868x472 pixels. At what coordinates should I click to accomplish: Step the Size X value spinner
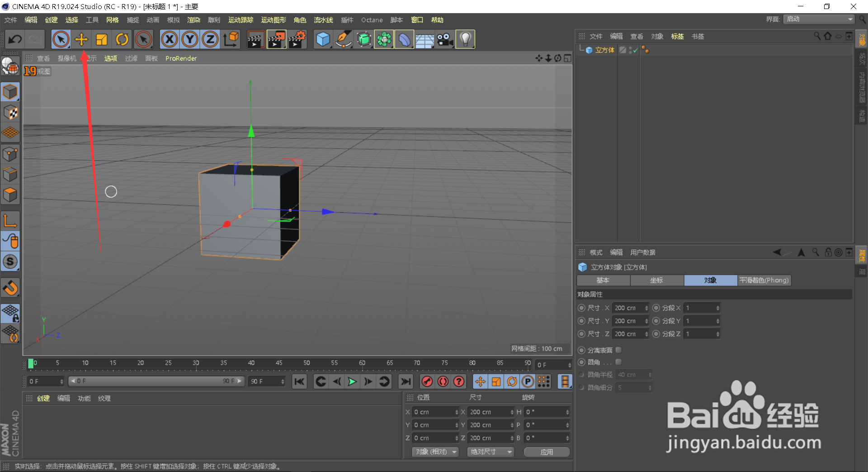pyautogui.click(x=646, y=308)
